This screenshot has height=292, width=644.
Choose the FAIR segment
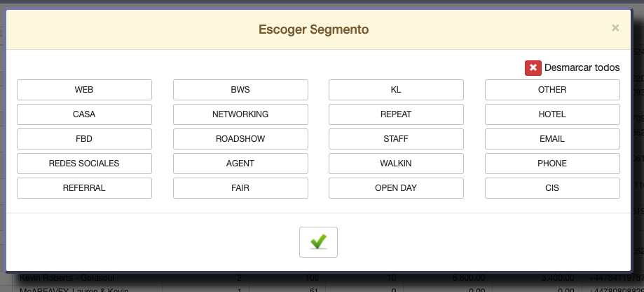click(240, 188)
